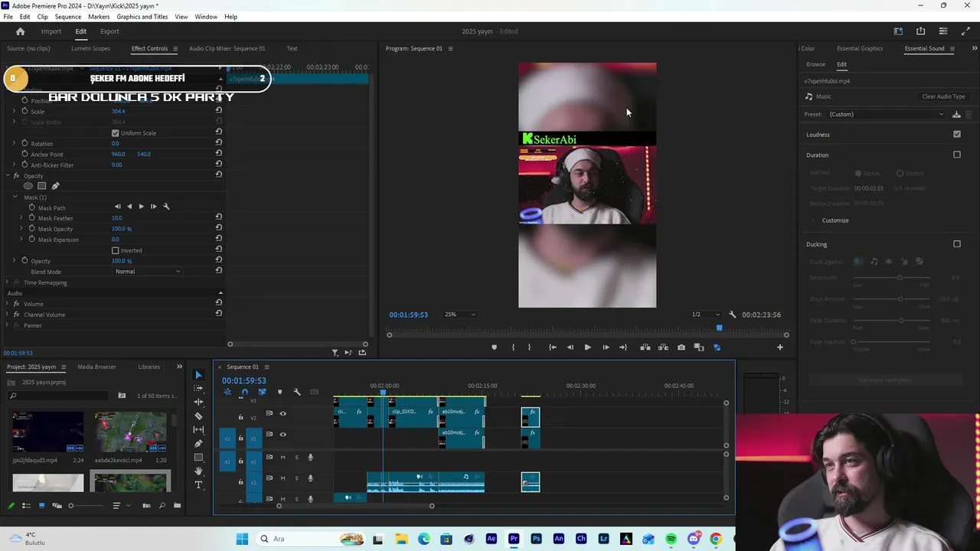Mark Out point in Program Monitor
This screenshot has width=980, height=551.
pyautogui.click(x=529, y=347)
